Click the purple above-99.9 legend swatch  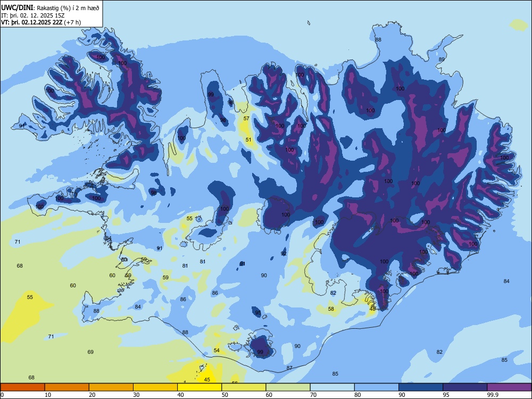pos(509,387)
